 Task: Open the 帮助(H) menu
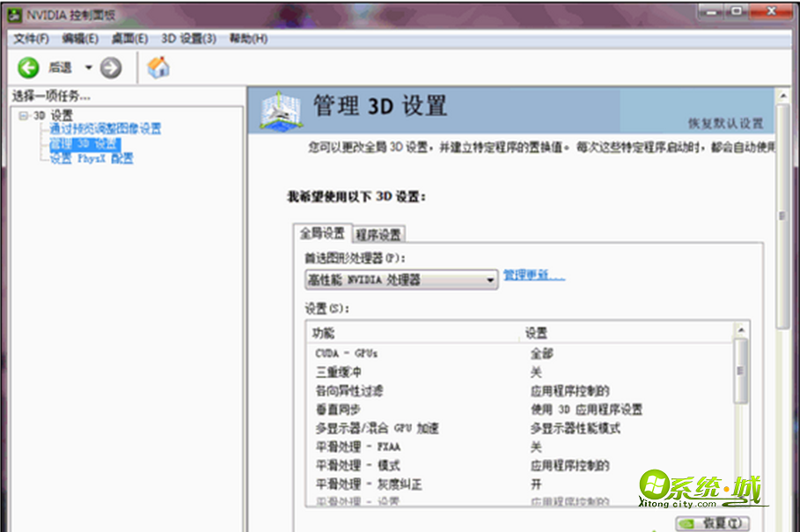click(x=248, y=39)
